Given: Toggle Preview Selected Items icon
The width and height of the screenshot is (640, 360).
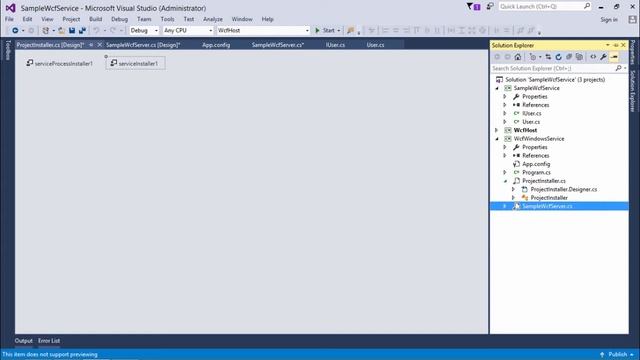Looking at the screenshot, I should [x=614, y=57].
